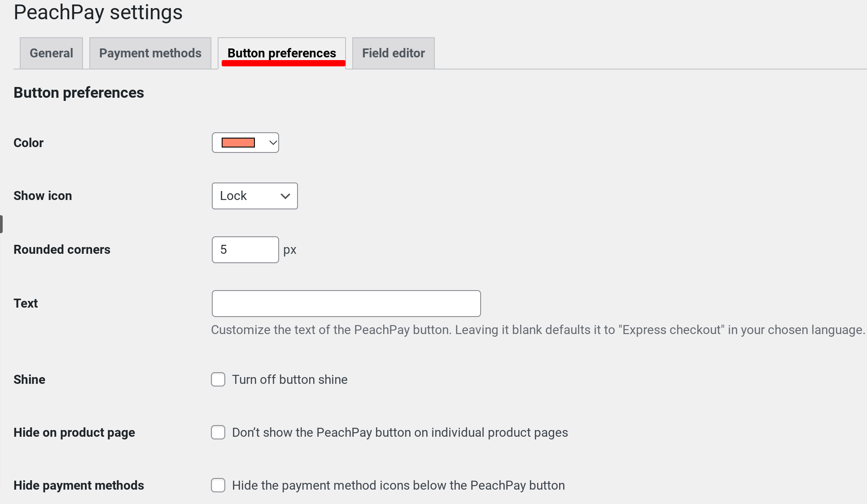Screen dimensions: 867x504
Task: Enable Hide payment methods checkbox
Action: pos(218,485)
